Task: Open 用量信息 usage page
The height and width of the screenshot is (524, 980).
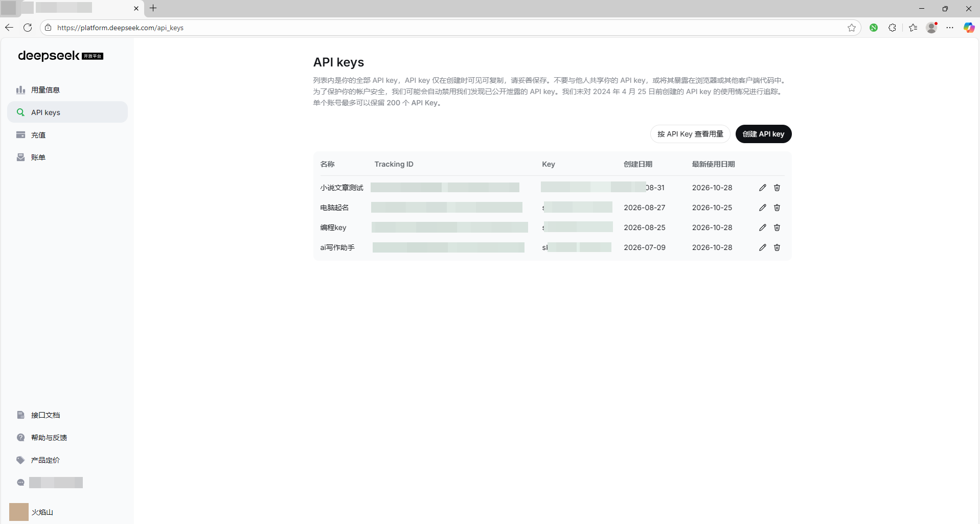Action: [x=67, y=90]
